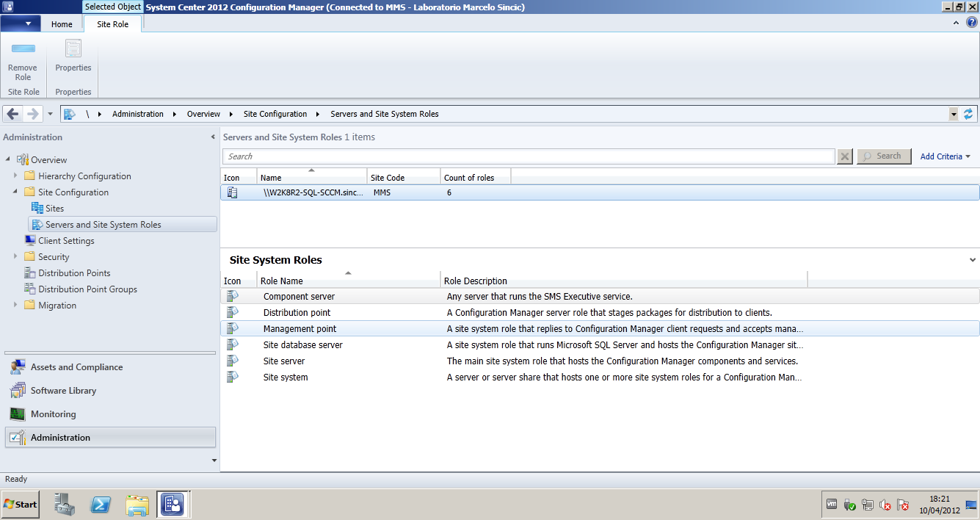Show desktop button at taskbar end
The image size is (980, 520).
click(972, 505)
